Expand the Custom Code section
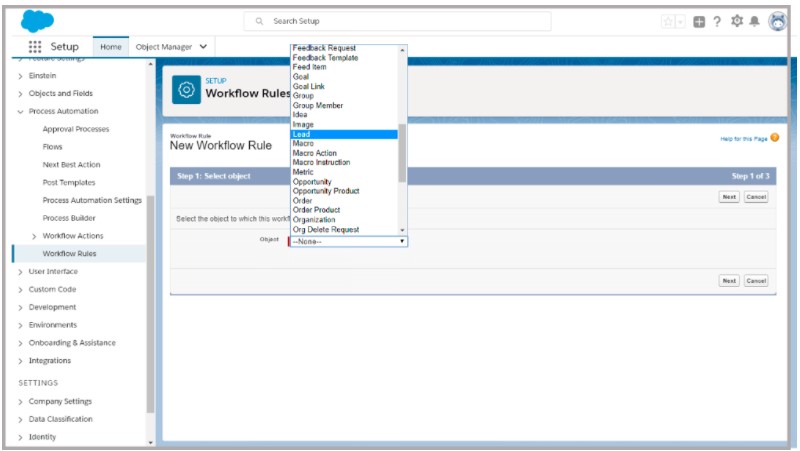 (x=20, y=290)
